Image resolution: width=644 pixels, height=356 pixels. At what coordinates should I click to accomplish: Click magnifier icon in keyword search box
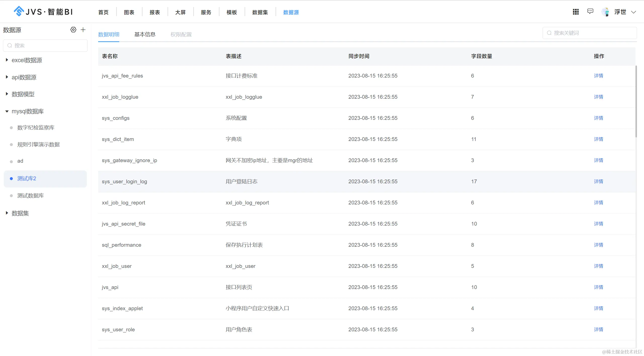click(549, 33)
